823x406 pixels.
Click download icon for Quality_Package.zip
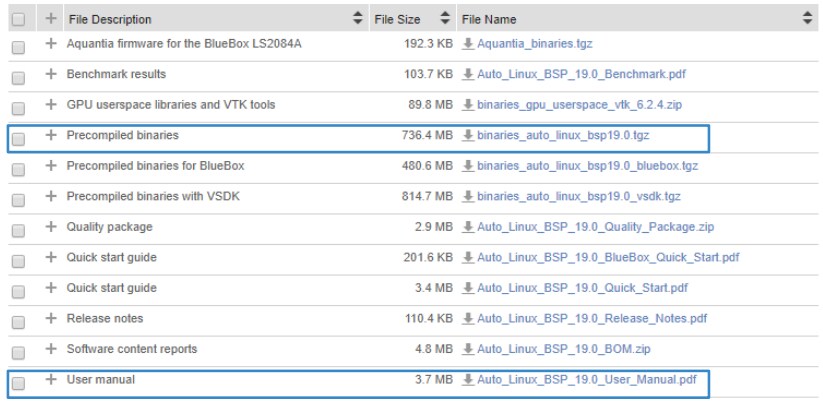coord(467,227)
